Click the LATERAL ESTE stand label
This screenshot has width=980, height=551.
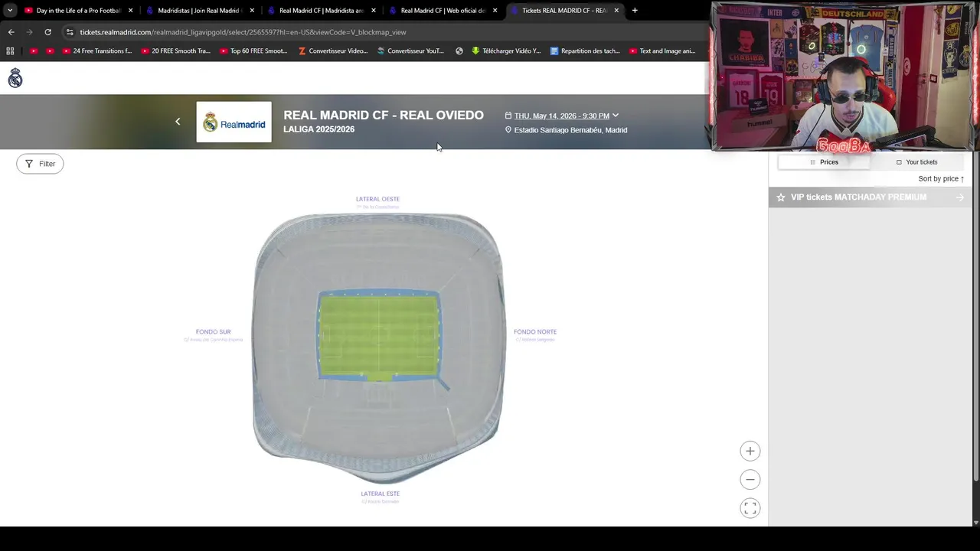point(381,494)
